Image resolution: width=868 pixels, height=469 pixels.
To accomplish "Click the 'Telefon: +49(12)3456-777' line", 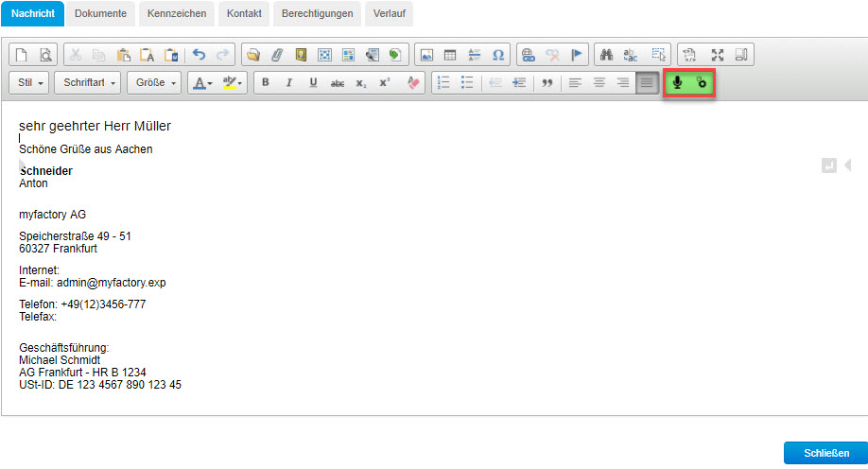I will click(x=82, y=304).
